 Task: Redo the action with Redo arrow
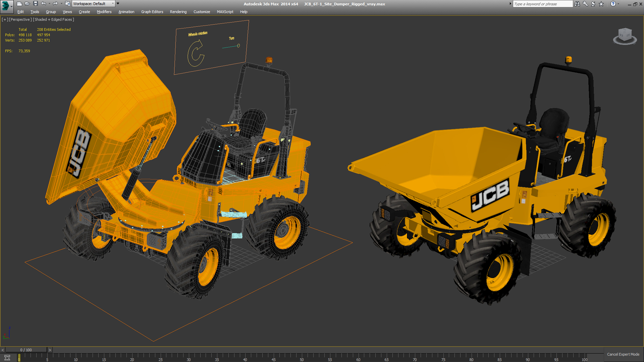[x=55, y=4]
